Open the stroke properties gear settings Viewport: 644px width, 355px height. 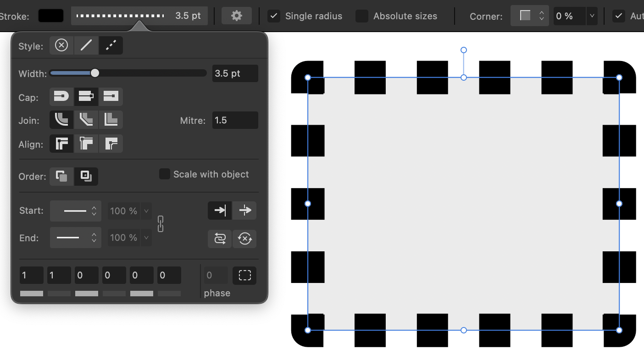(236, 15)
